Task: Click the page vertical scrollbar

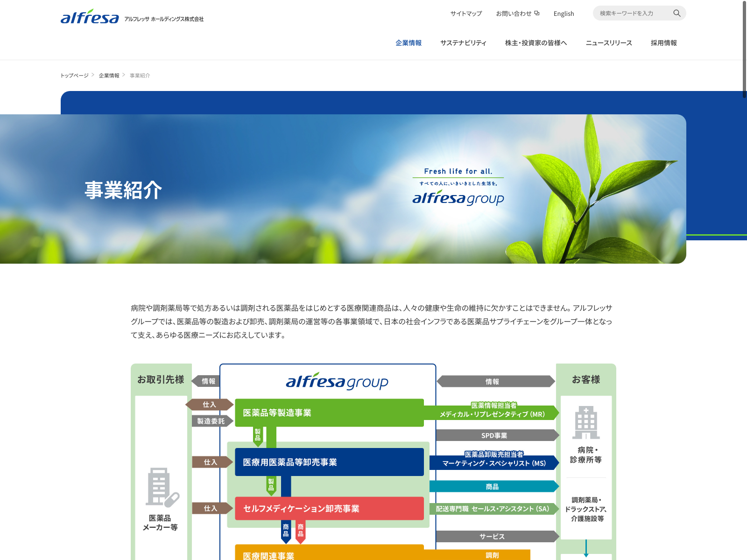Action: click(744, 49)
